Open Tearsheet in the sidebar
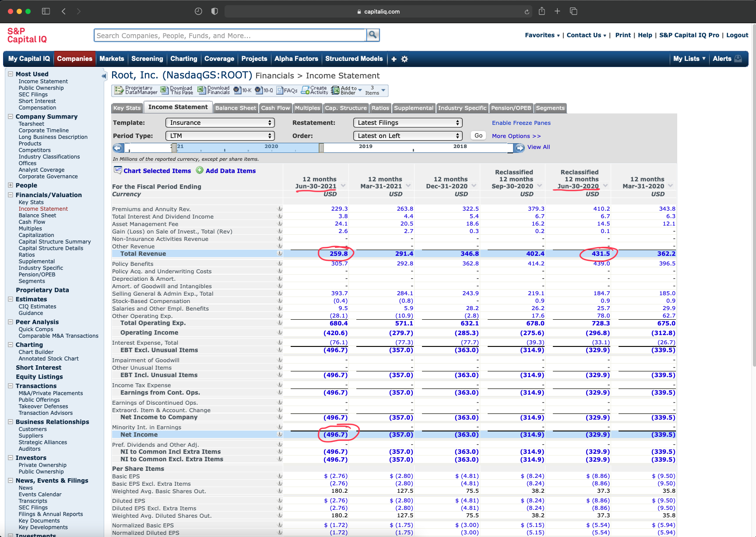This screenshot has height=537, width=756. [x=32, y=124]
